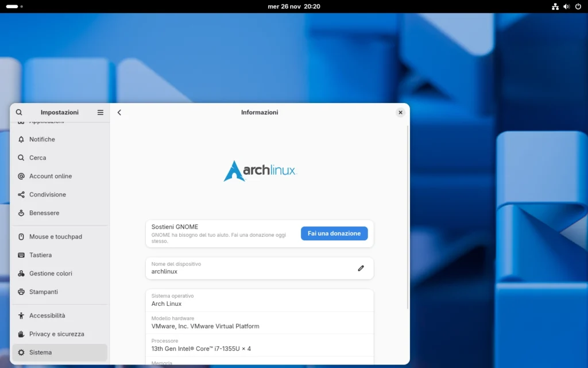588x368 pixels.
Task: Select the Stampanti printer icon
Action: [x=21, y=292]
